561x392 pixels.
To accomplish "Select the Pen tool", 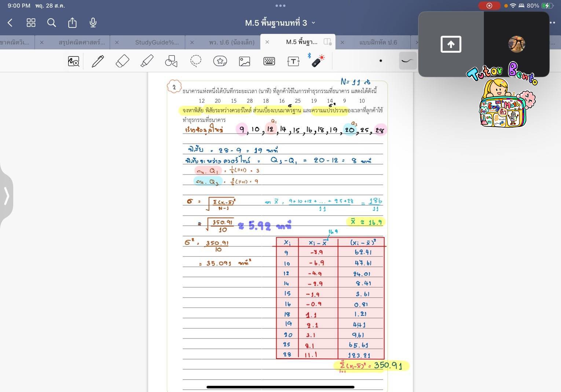I will [98, 61].
